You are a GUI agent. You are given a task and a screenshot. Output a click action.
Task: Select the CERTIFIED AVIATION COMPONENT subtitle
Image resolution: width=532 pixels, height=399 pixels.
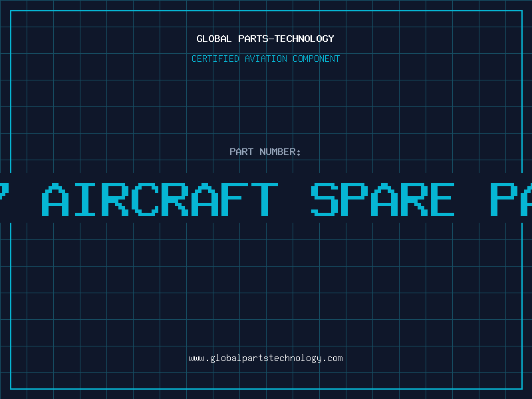[265, 59]
